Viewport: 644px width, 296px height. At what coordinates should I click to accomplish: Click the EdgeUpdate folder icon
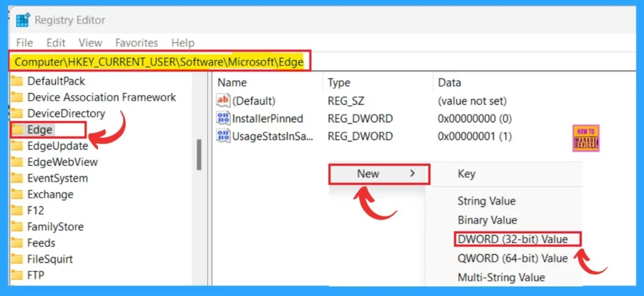click(17, 146)
